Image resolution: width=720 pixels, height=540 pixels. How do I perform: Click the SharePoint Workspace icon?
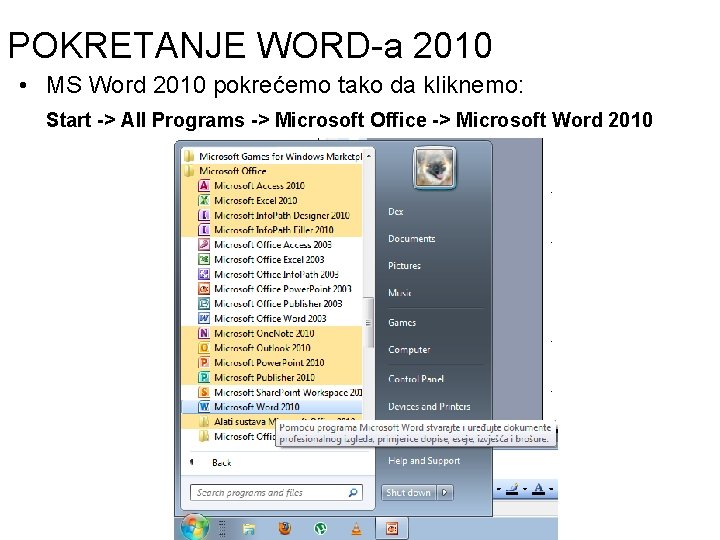(x=204, y=392)
